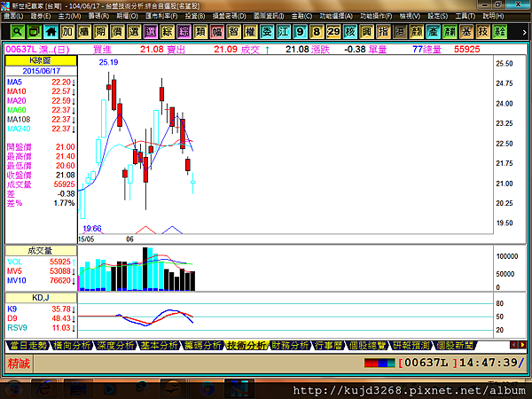Open the dark 港 toolbar button
The width and height of the screenshot is (532, 399).
[400, 32]
